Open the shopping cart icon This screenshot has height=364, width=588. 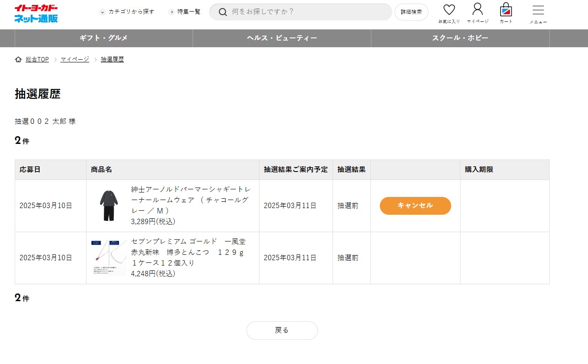[x=506, y=10]
